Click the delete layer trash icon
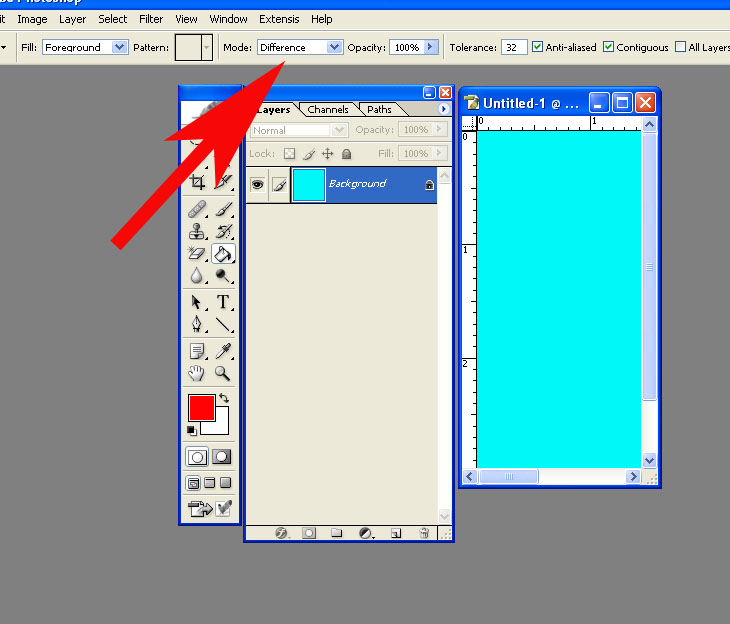The image size is (730, 624). coord(424,533)
